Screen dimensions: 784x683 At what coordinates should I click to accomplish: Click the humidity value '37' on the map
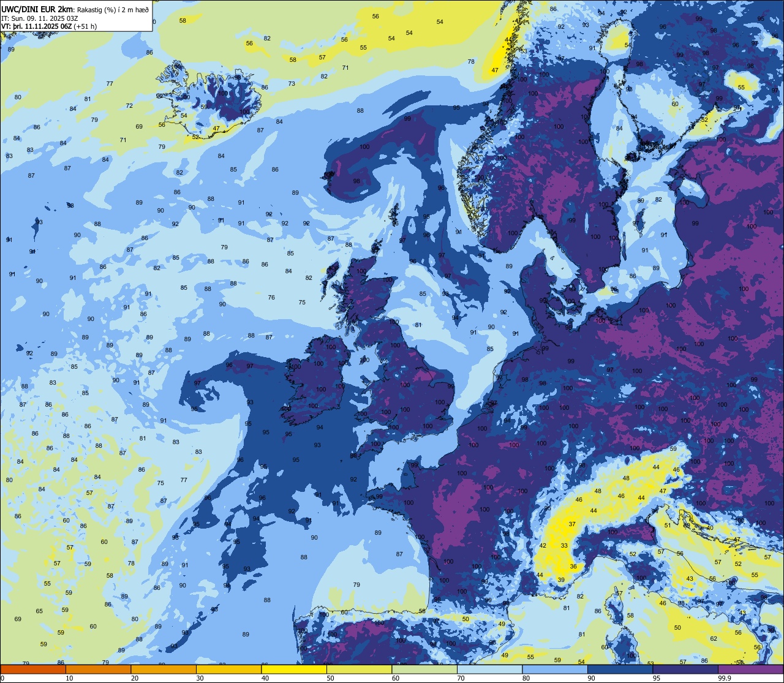(572, 524)
